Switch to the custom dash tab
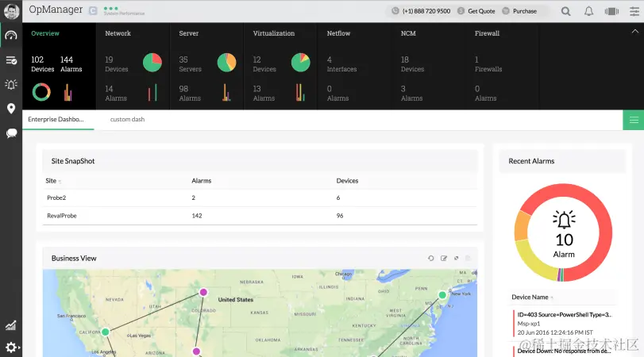644x357 pixels. (127, 120)
